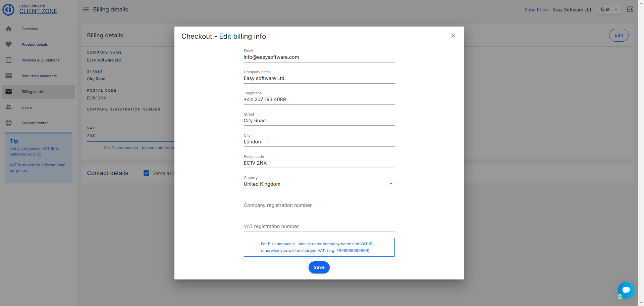Click the lifebuoy Support center icon

tap(9, 123)
